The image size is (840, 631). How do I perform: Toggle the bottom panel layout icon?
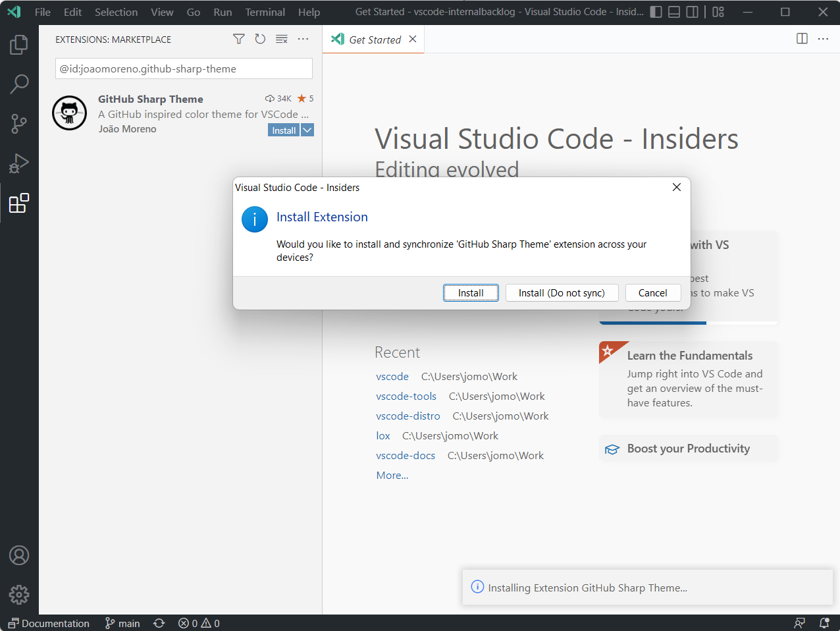click(674, 12)
